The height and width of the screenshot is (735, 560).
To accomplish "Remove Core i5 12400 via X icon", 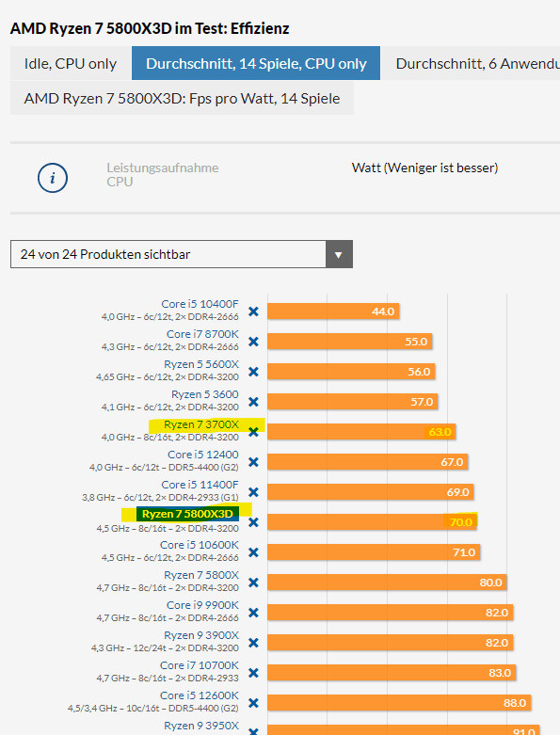I will tap(253, 462).
